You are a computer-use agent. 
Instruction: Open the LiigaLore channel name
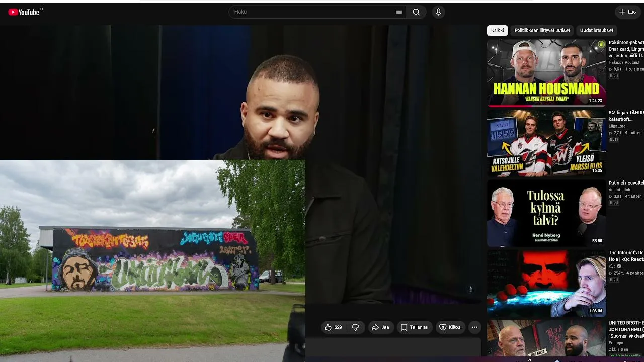(617, 126)
